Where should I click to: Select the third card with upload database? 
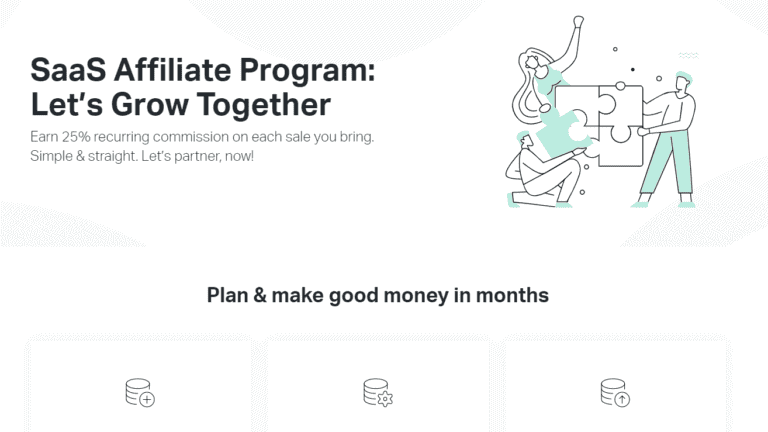(616, 384)
